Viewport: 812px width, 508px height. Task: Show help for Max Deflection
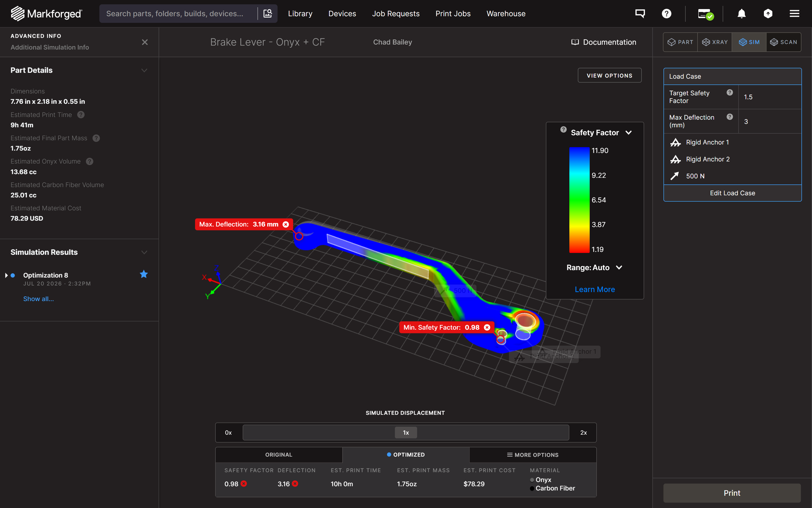[730, 117]
